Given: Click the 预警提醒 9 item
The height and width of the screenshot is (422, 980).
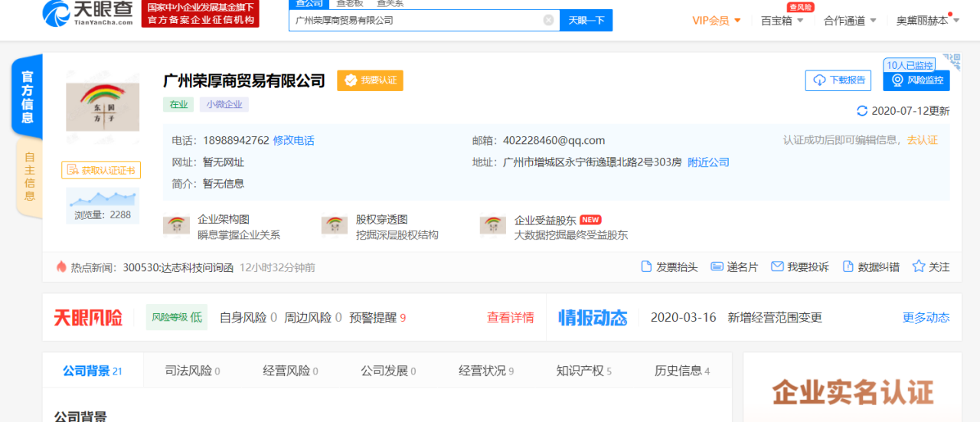Looking at the screenshot, I should 377,317.
